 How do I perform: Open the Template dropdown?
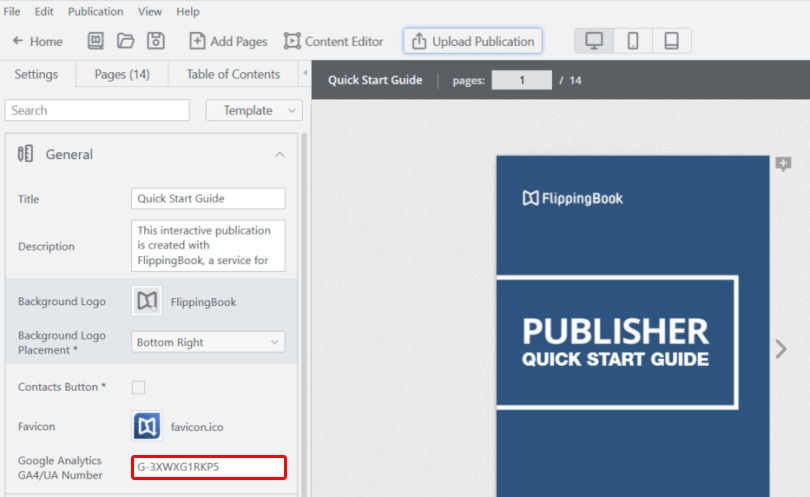pos(254,110)
